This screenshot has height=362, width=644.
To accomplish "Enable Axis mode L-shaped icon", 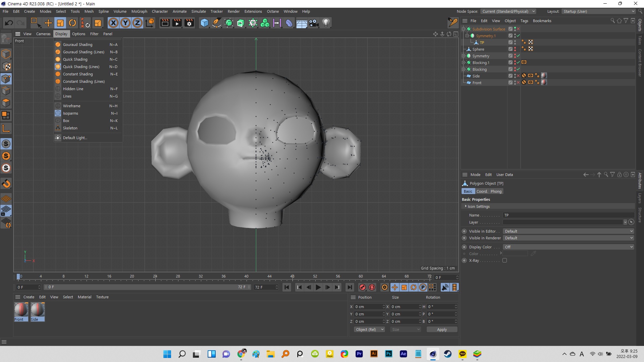I will coord(6,128).
